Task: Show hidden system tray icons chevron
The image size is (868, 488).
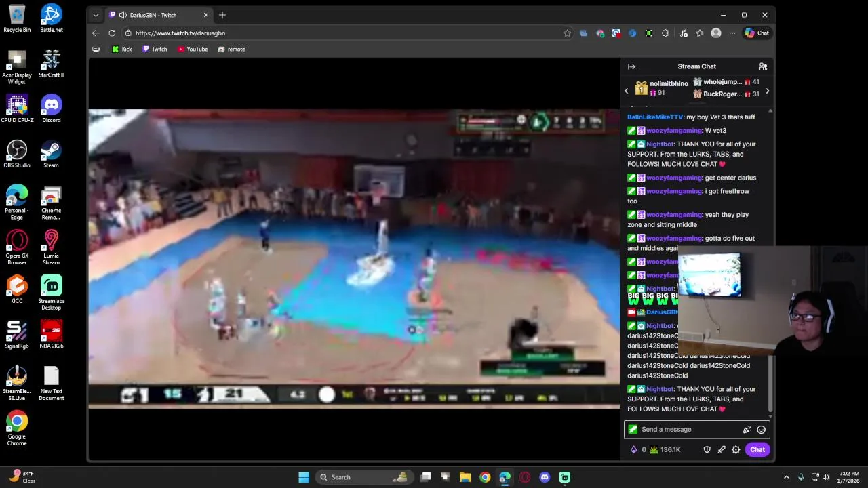Action: (787, 477)
